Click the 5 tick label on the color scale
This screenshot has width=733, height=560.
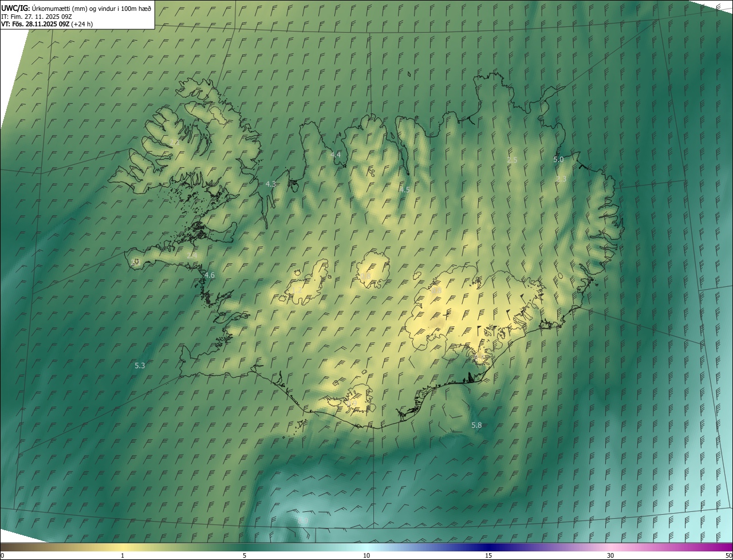(245, 555)
